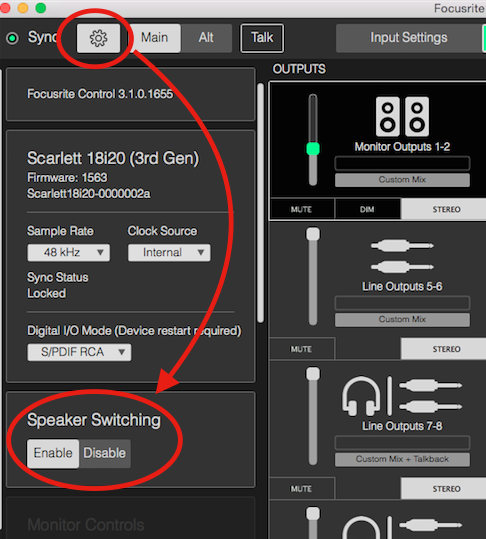Toggle the Talk talkback button
Image resolution: width=486 pixels, height=539 pixels.
[262, 38]
